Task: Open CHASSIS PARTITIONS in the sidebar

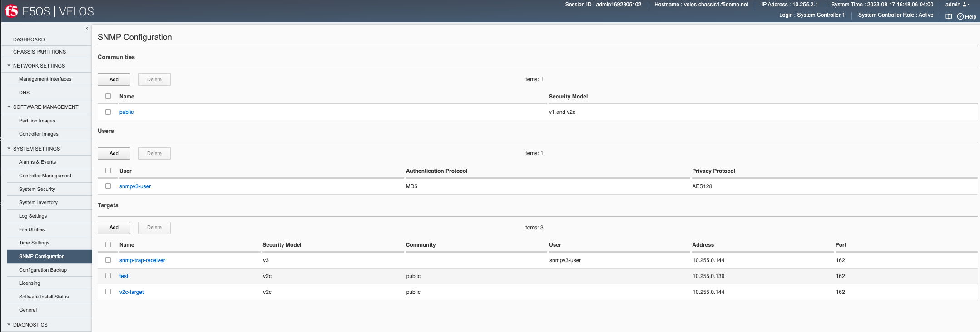Action: pyautogui.click(x=40, y=52)
